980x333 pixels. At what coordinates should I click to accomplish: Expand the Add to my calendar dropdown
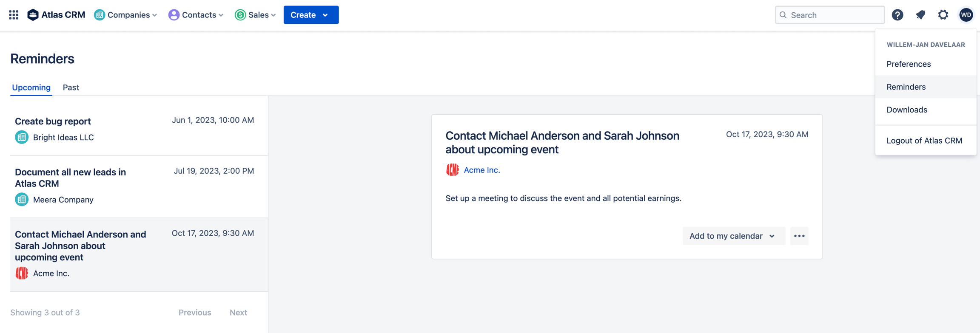pyautogui.click(x=733, y=236)
